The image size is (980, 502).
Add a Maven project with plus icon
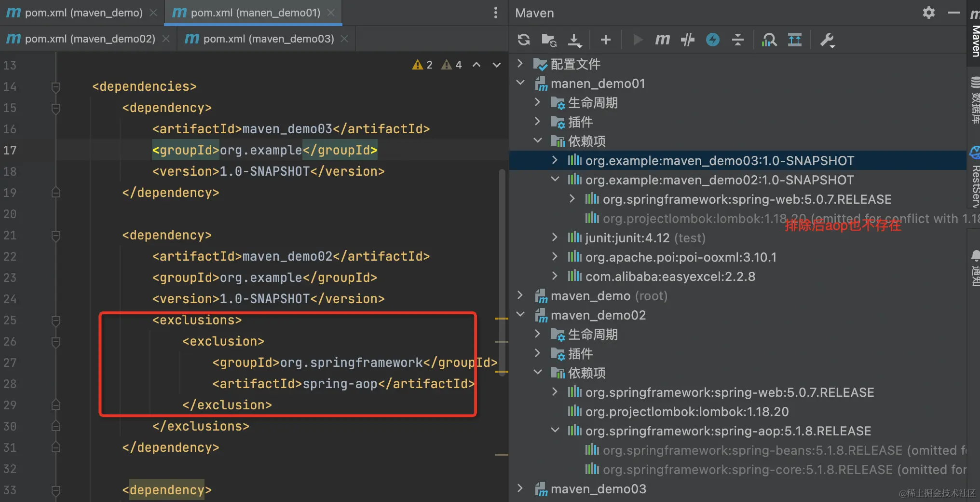pos(606,40)
